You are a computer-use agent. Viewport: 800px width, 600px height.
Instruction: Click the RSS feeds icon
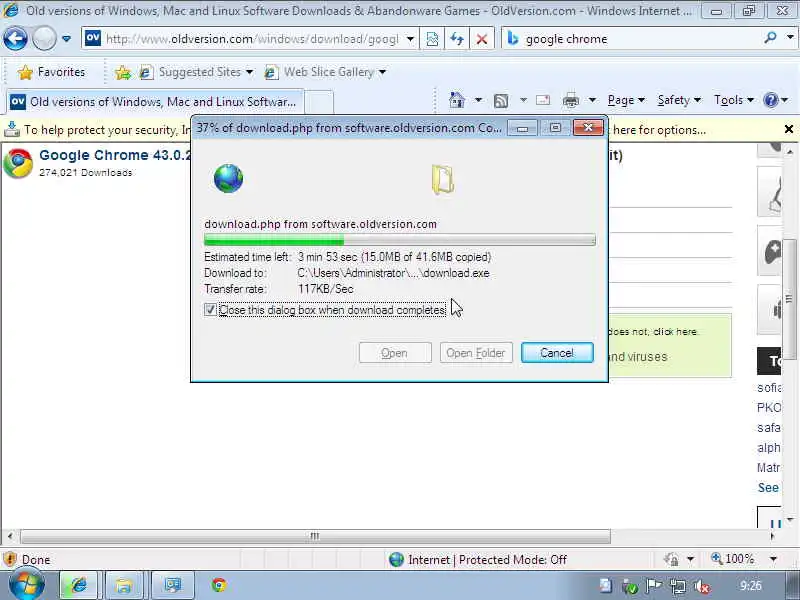(x=501, y=101)
